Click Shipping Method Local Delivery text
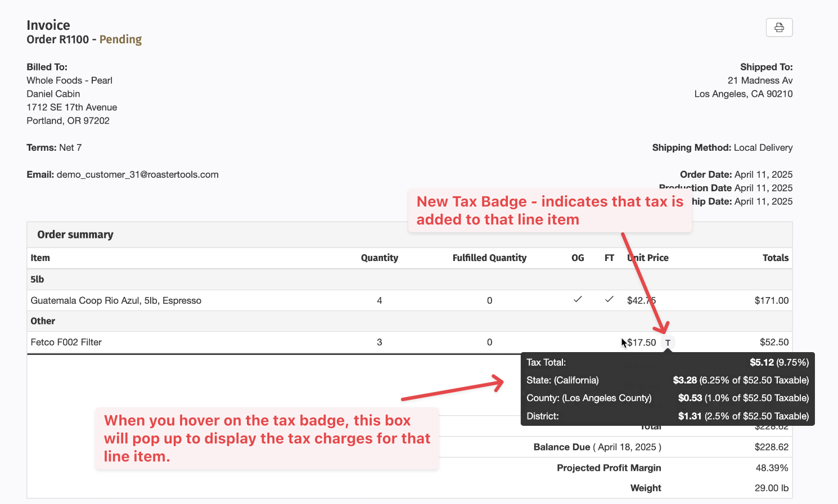This screenshot has height=504, width=838. coord(722,147)
